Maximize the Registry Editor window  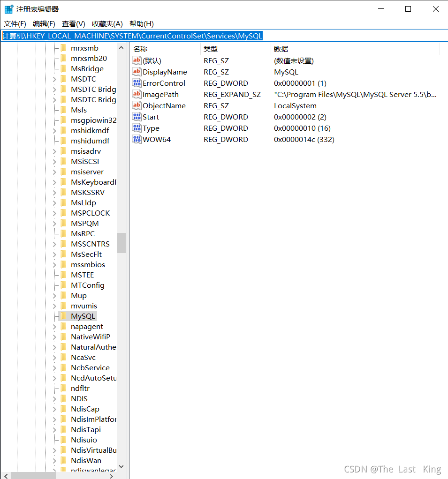pos(408,9)
